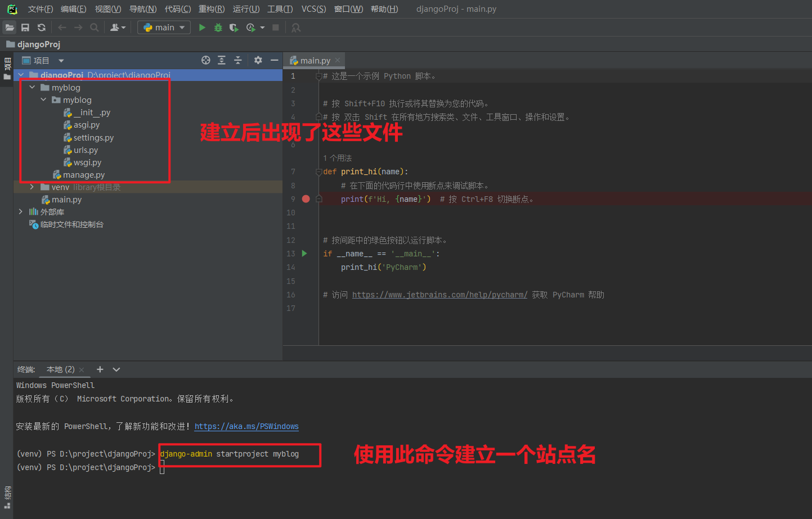Open the 窗口(W) menu
Image resolution: width=812 pixels, height=519 pixels.
click(349, 9)
